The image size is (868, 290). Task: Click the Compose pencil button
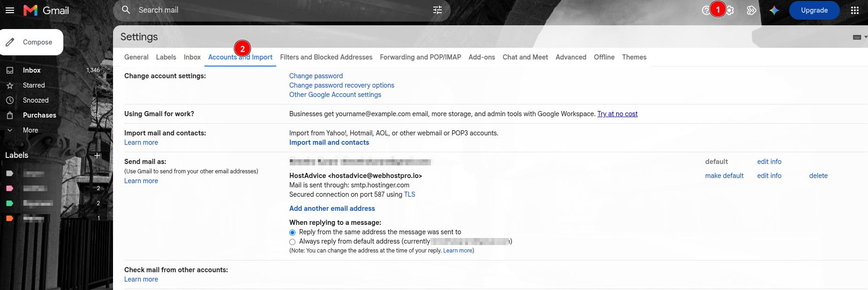31,42
